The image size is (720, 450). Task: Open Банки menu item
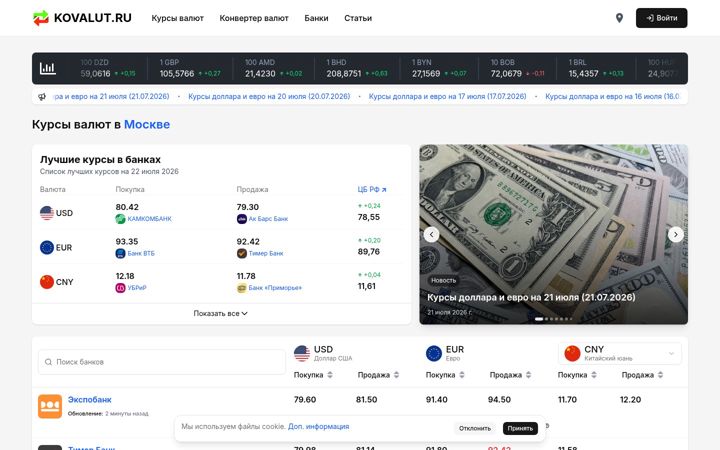[x=316, y=18]
